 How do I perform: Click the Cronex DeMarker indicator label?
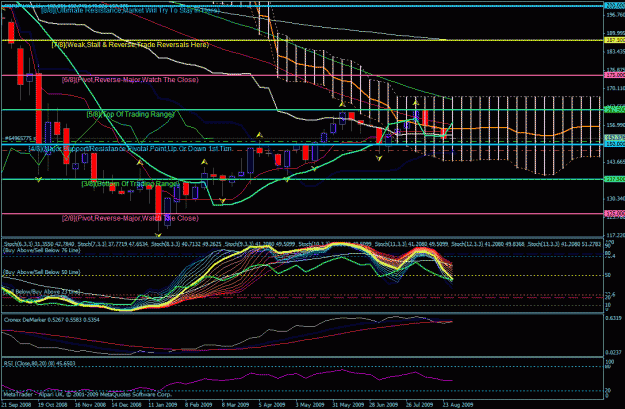coord(52,320)
